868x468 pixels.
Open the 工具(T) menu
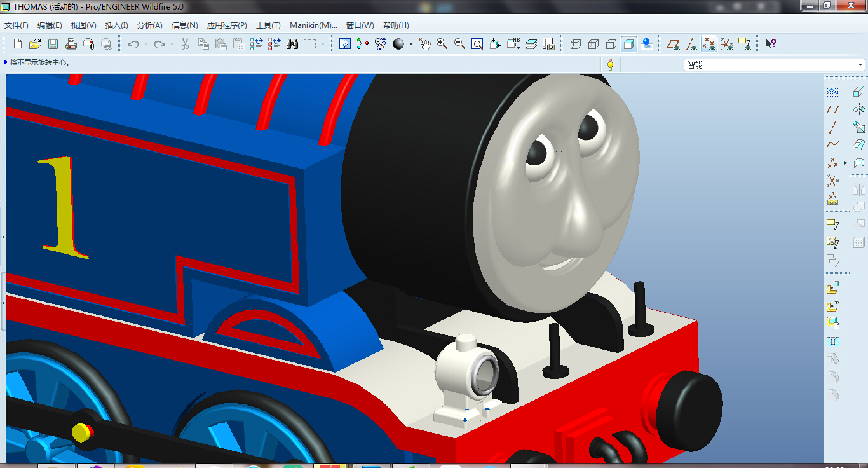point(268,25)
